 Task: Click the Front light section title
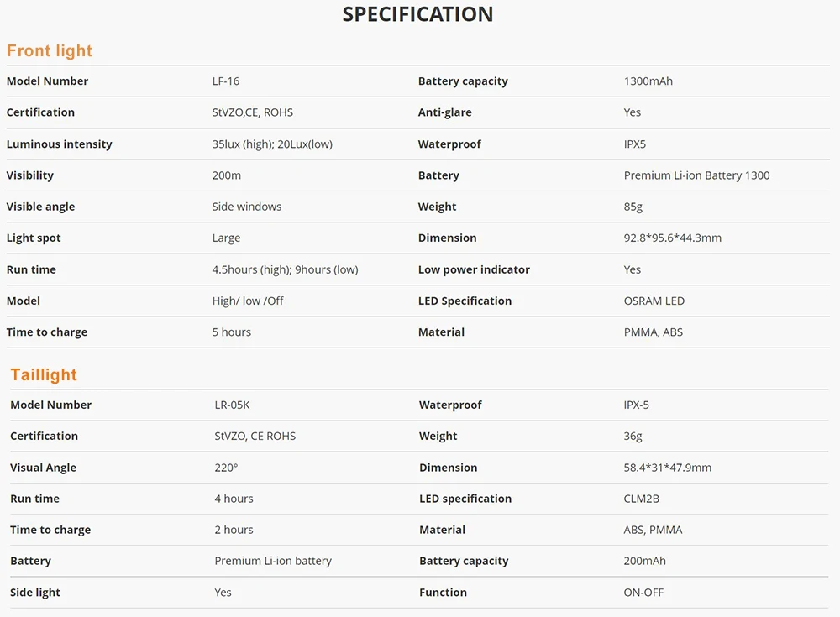click(x=50, y=50)
